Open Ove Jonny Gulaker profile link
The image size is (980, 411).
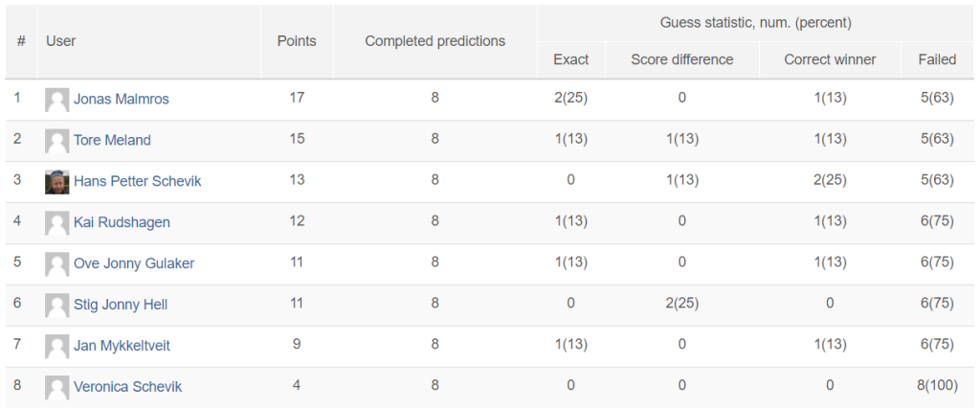[134, 263]
